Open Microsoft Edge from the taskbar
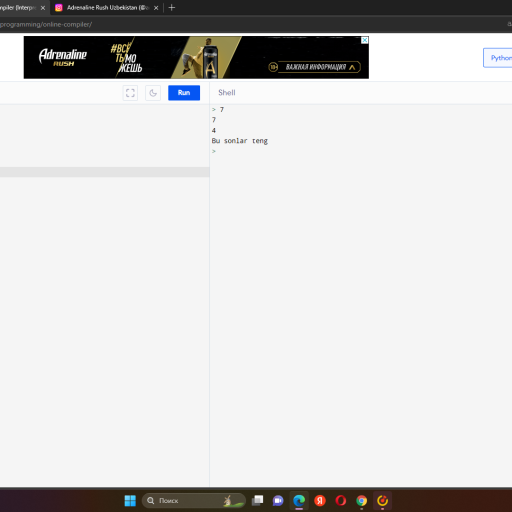Viewport: 512px width, 512px height. 299,500
